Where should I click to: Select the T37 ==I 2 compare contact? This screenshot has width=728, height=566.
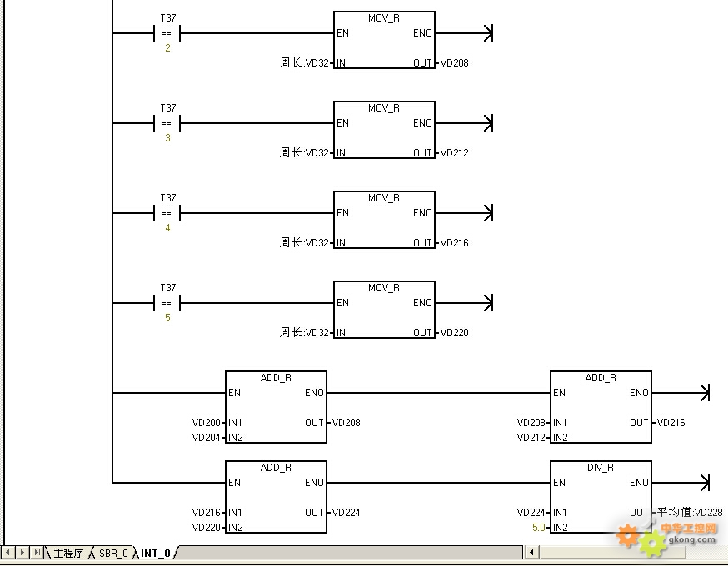tap(167, 33)
